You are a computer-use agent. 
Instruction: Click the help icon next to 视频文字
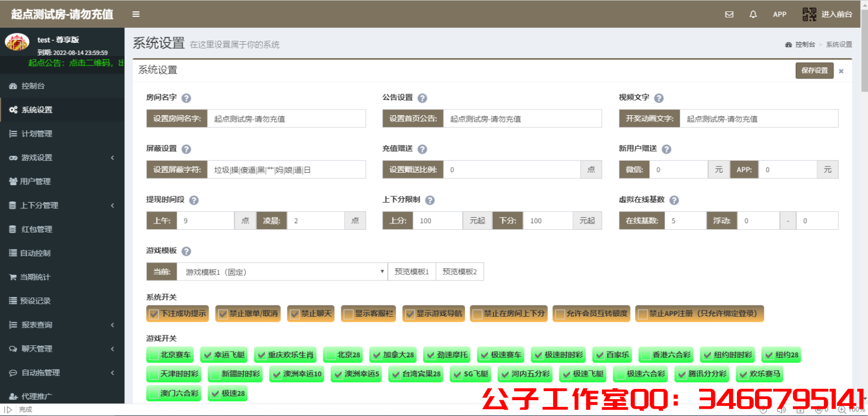658,98
